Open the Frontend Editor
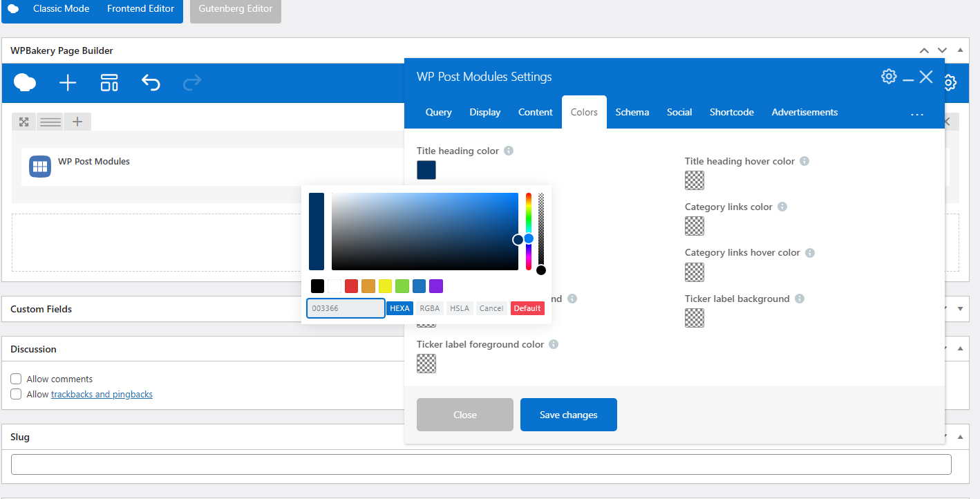Viewport: 980px width, 499px height. [141, 9]
